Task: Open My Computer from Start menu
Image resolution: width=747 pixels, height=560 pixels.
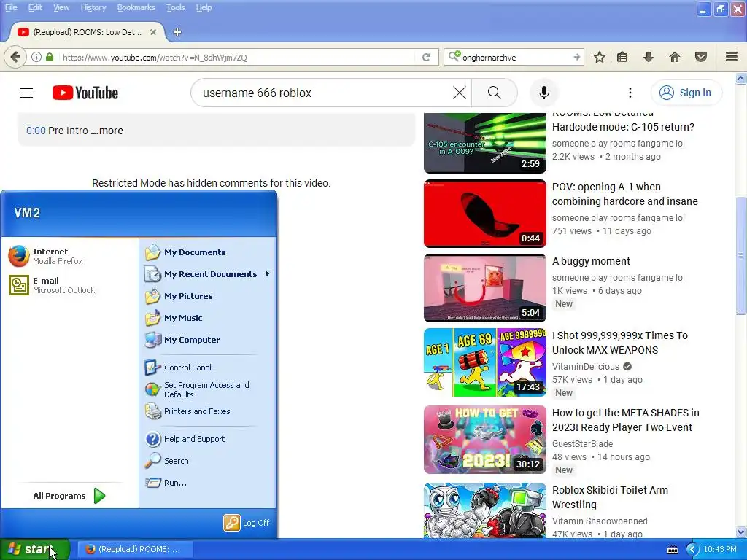Action: coord(208,340)
